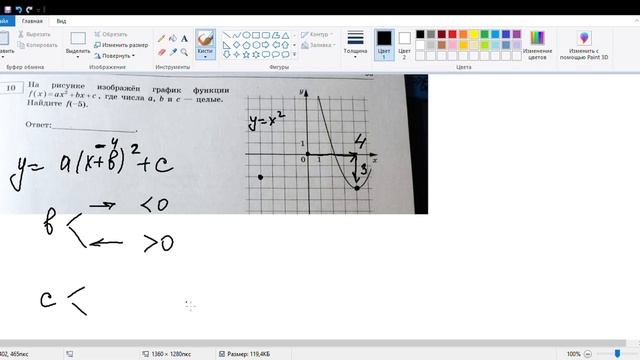Select the Color picker eyedropper tool
The height and width of the screenshot is (360, 640).
coord(173,52)
